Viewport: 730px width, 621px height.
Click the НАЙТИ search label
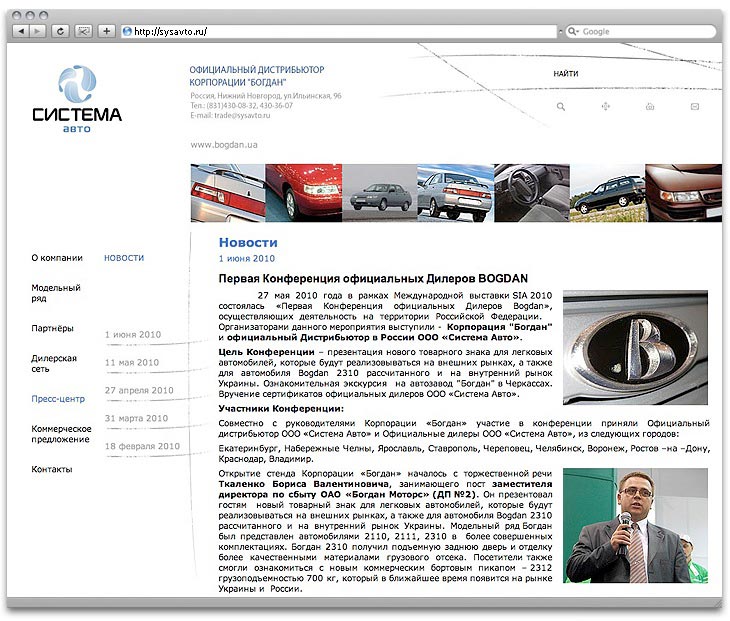pos(566,74)
